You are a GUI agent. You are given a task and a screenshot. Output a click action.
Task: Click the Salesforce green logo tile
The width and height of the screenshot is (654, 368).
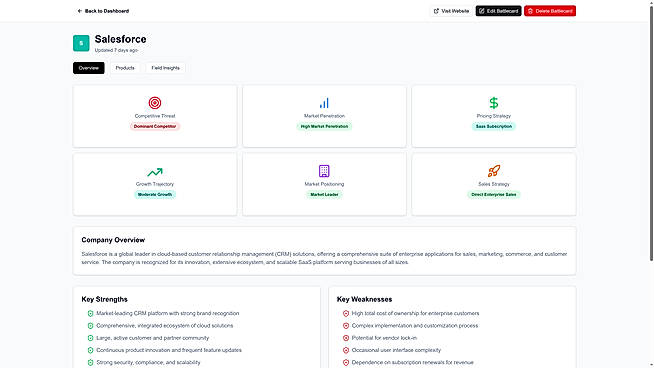pyautogui.click(x=81, y=43)
